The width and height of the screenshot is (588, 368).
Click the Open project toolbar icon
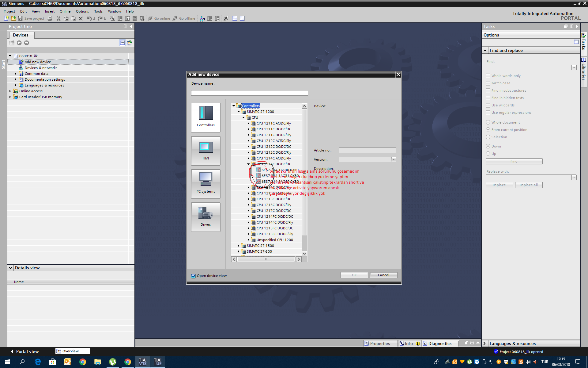(x=13, y=18)
